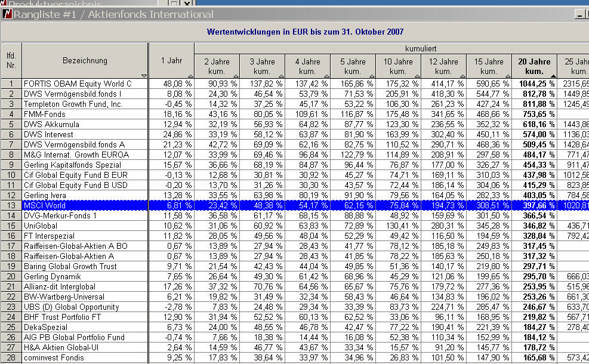Viewport: 589px width, 364px height.
Task: Click row number 13 header cell
Action: click(11, 205)
